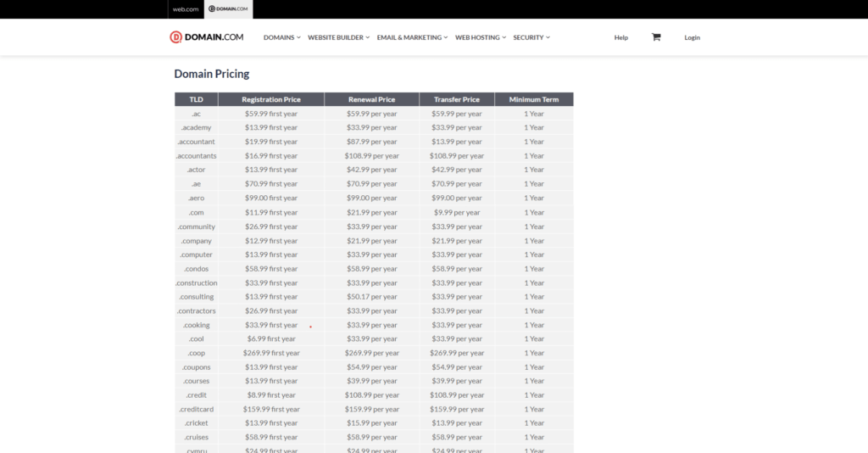Select the .accountants TLD cell
868x453 pixels.
197,155
